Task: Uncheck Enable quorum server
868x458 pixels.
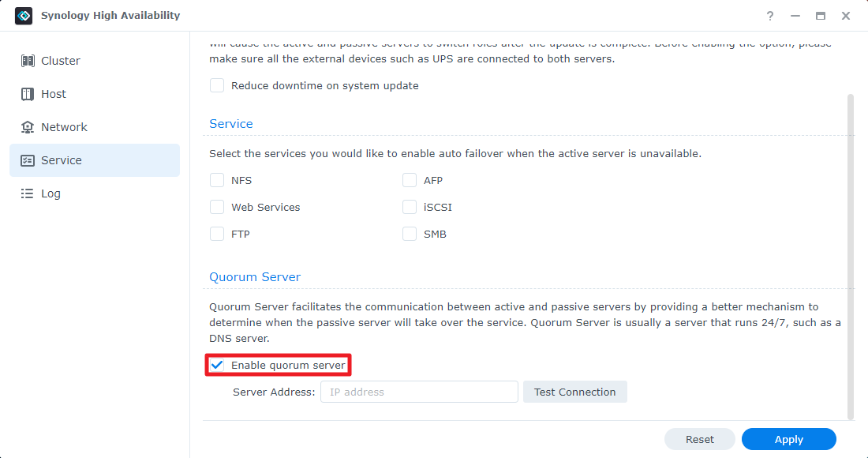Action: coord(217,365)
